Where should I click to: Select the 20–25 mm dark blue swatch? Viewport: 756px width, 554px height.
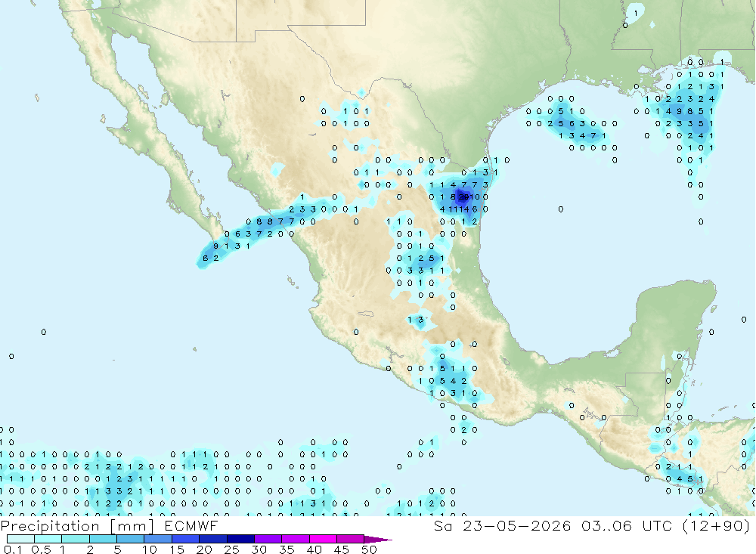[x=213, y=539]
